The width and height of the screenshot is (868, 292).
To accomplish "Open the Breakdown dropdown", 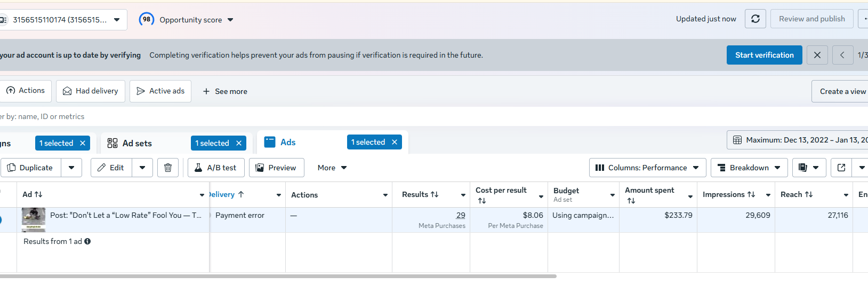I will tap(749, 168).
